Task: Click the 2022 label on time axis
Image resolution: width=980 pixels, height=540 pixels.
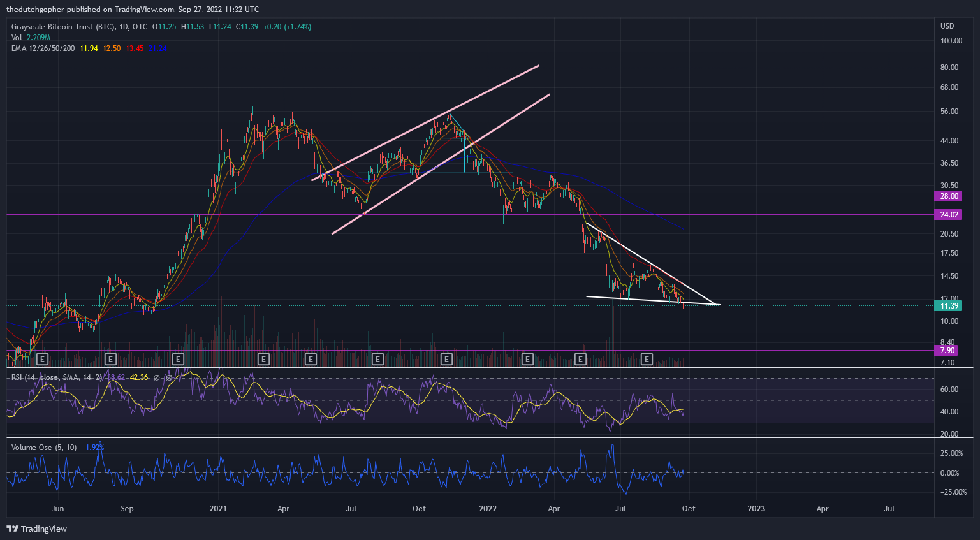Action: tap(488, 509)
